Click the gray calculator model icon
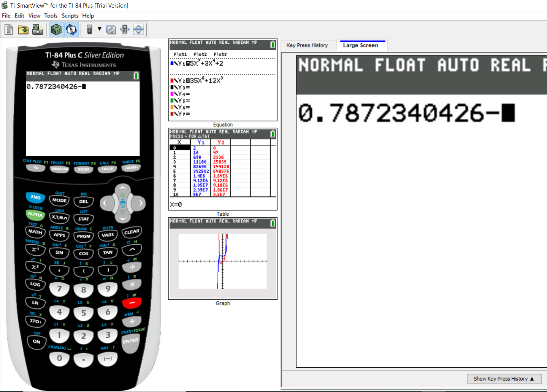 [90, 30]
